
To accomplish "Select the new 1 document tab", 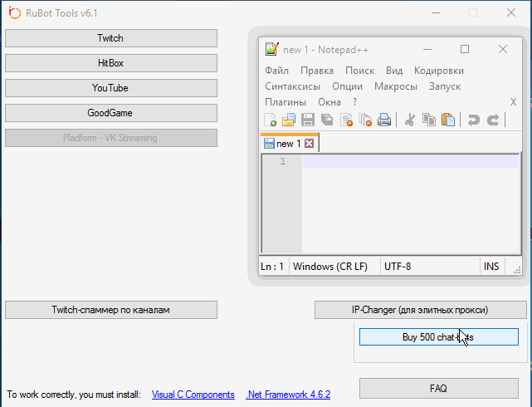I will (x=288, y=144).
